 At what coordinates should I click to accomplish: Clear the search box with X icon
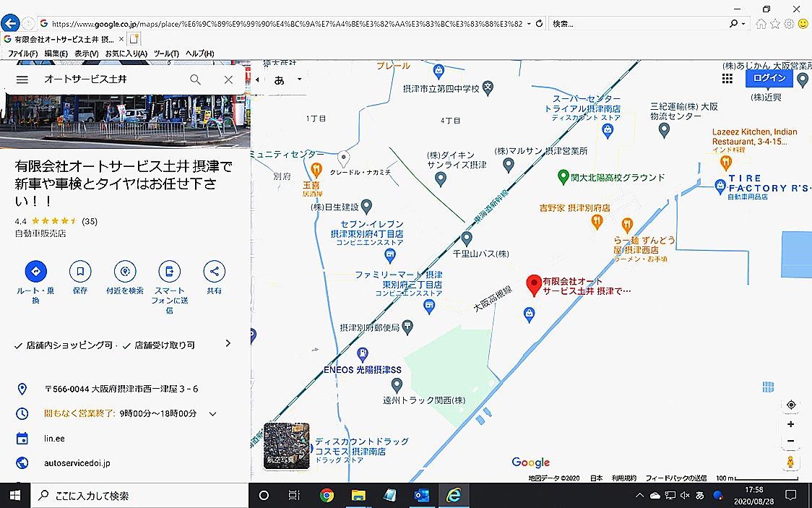[x=228, y=79]
